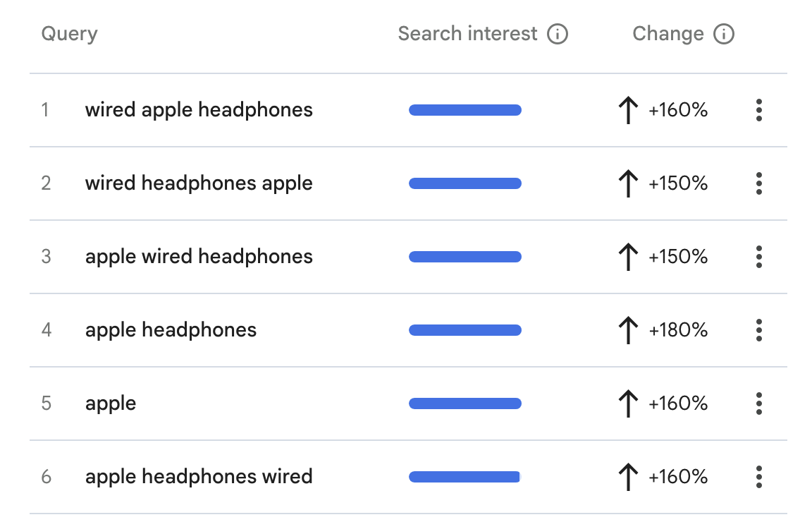Open the three-dot menu for wired apple headphones

(758, 110)
